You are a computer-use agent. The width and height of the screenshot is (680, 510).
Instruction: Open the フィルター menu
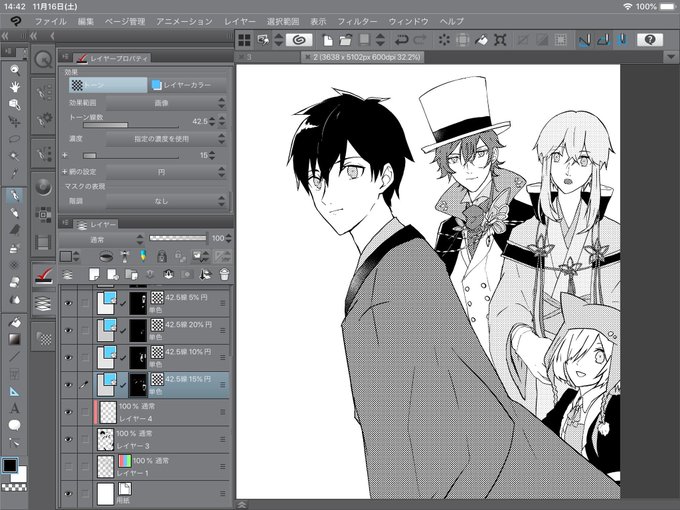pos(357,21)
